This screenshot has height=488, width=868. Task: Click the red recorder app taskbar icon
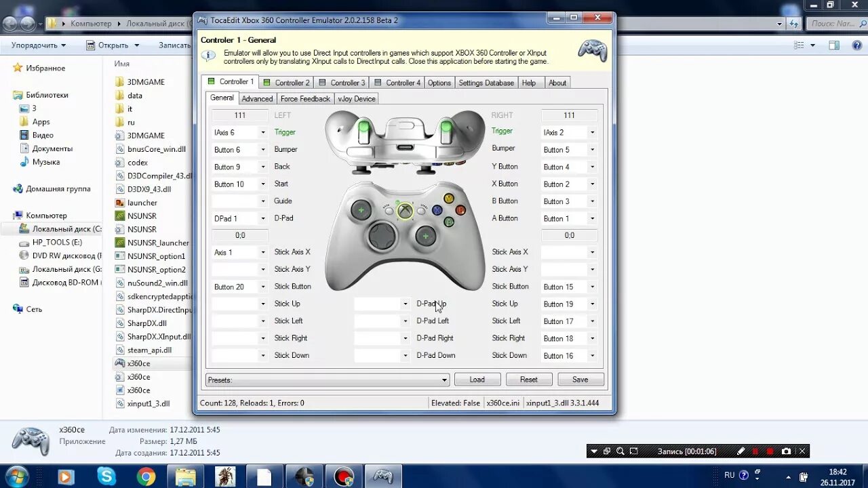pyautogui.click(x=344, y=476)
